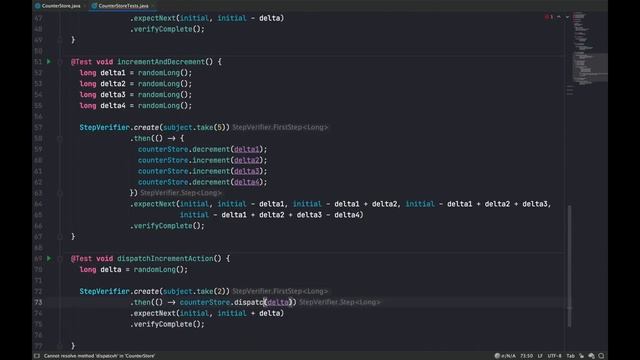Run the dispatchIncrementAction test from gutter
The width and height of the screenshot is (640, 360).
49,258
